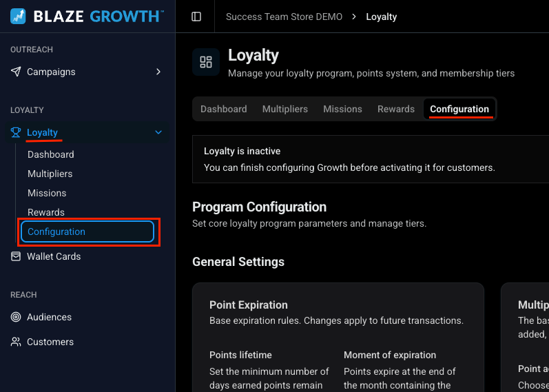Select the Configuration tab
The height and width of the screenshot is (392, 549).
coord(459,110)
